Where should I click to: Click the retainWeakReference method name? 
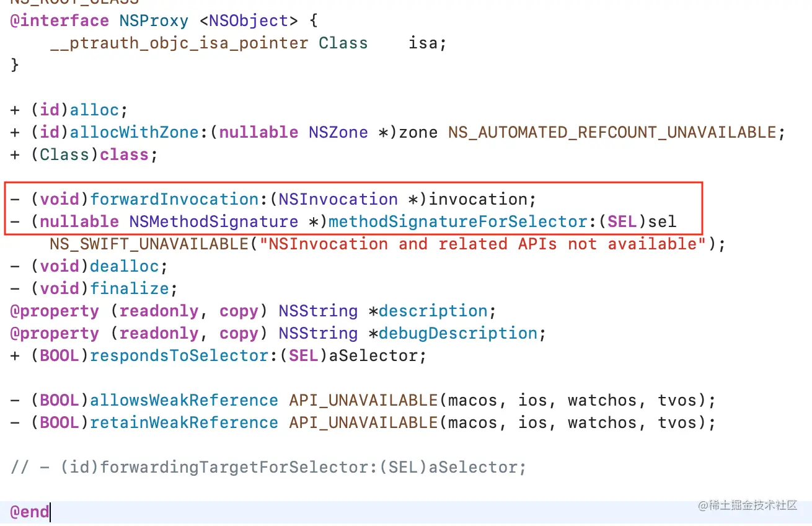[184, 422]
